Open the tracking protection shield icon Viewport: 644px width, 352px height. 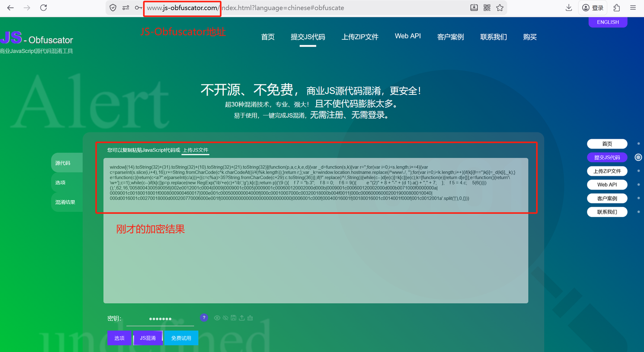pyautogui.click(x=113, y=8)
